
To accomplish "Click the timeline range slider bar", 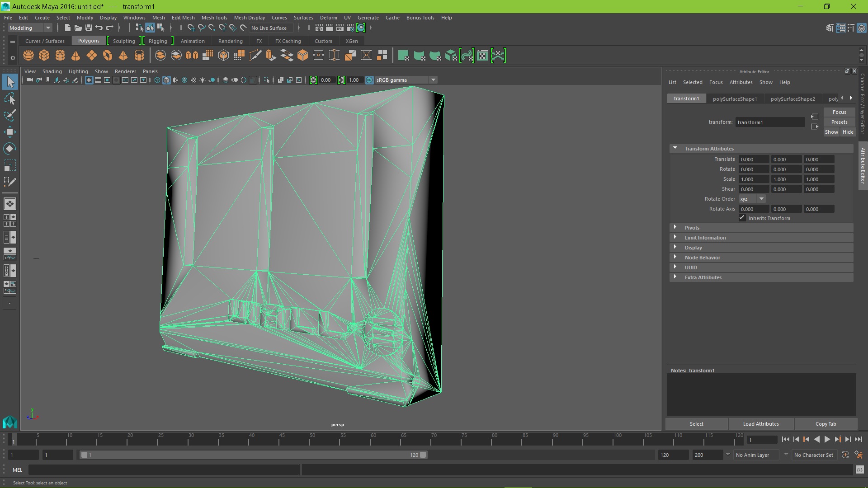I will (253, 455).
